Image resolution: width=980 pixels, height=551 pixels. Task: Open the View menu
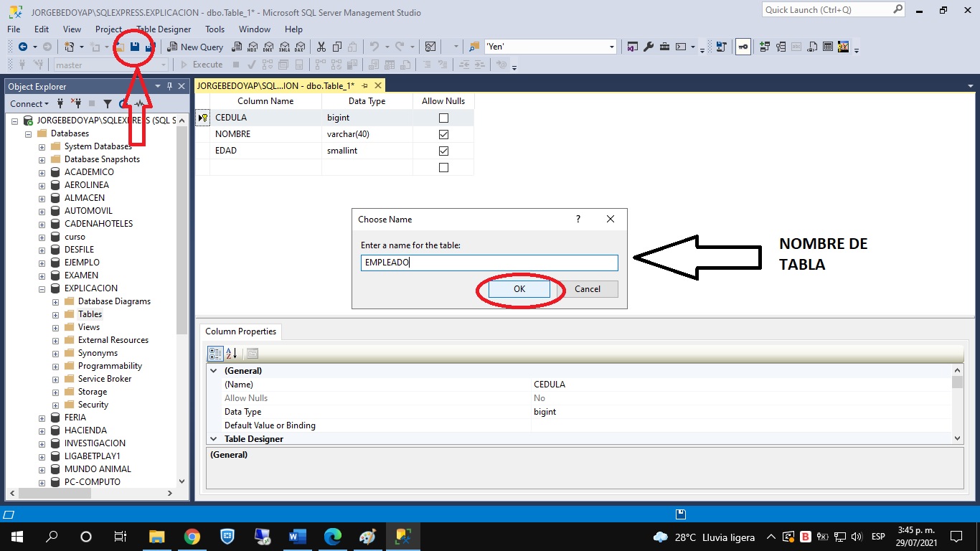72,29
